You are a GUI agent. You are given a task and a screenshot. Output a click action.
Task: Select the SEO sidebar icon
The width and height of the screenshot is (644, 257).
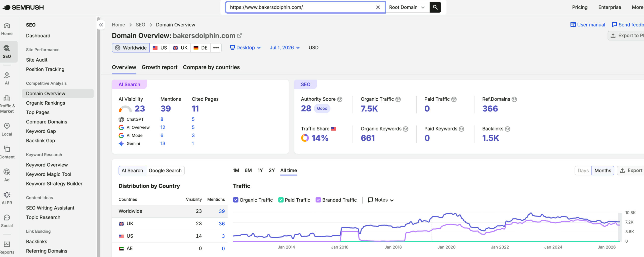pos(7,52)
